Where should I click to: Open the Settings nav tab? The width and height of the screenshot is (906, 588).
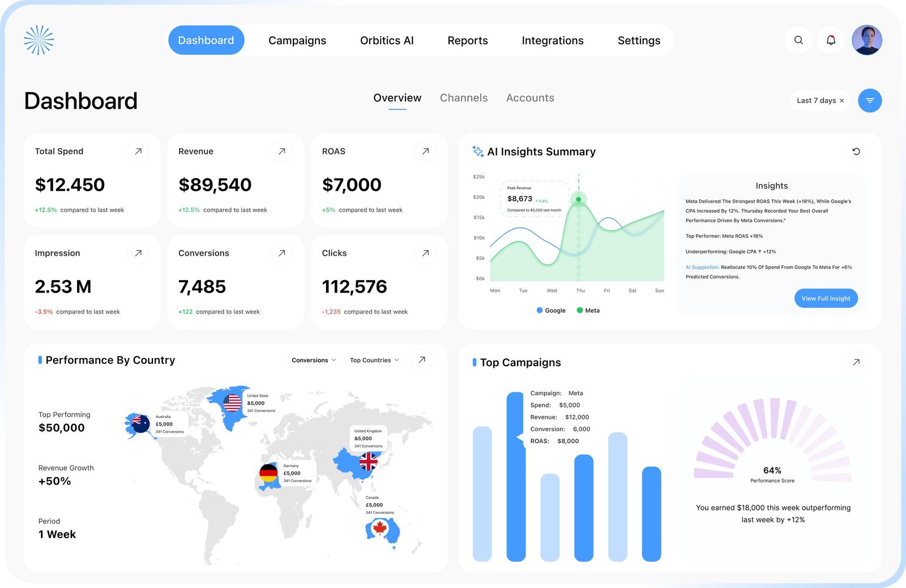(x=639, y=40)
